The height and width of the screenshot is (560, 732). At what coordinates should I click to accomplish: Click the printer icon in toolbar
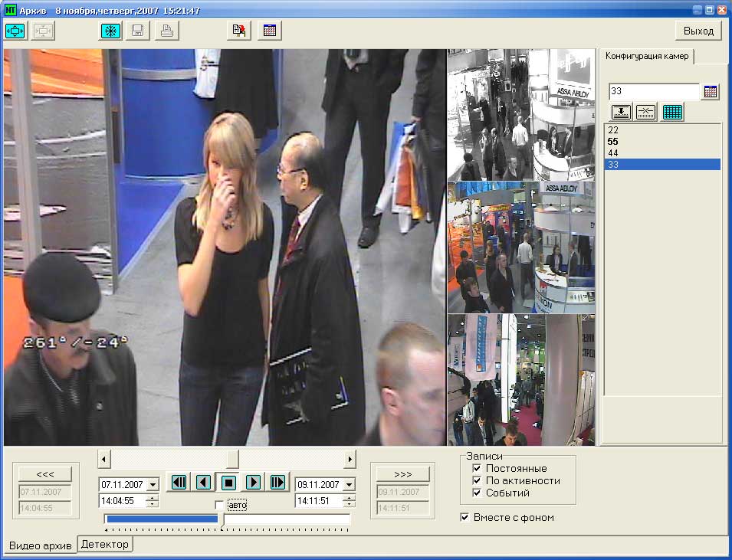pos(166,31)
